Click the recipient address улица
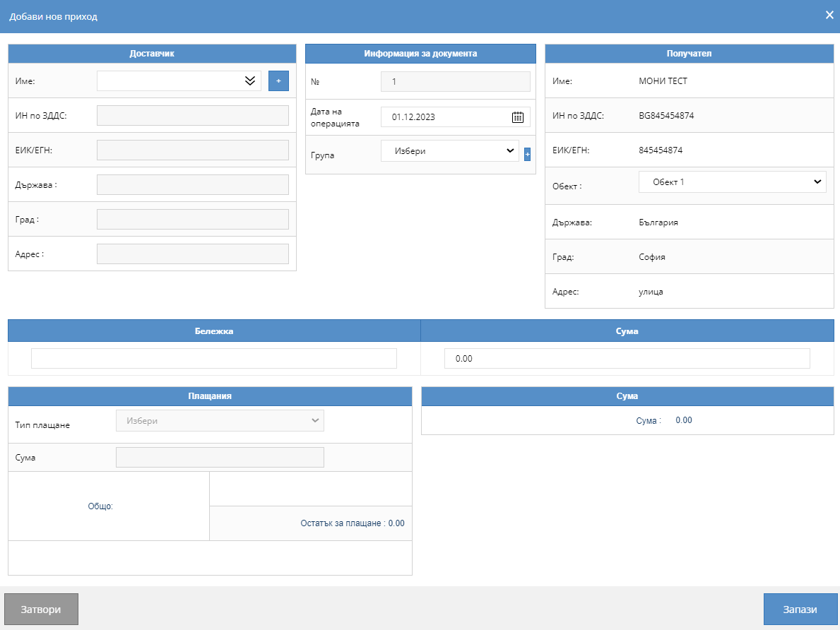 pos(651,292)
